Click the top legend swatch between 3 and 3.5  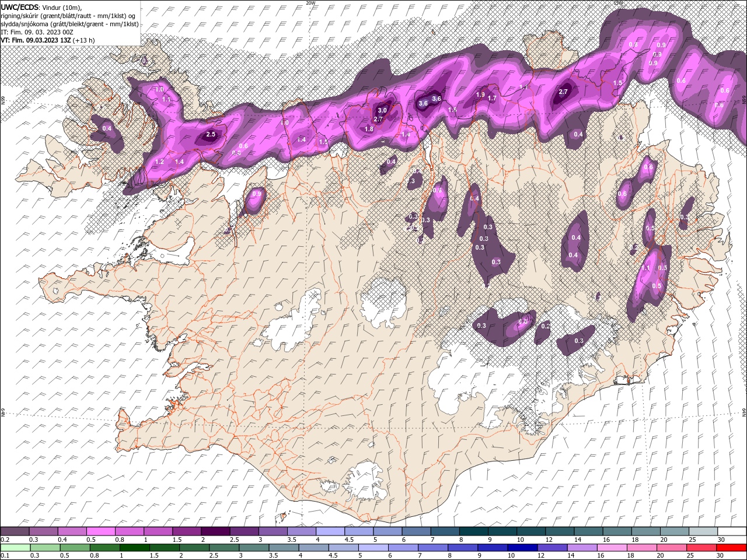[x=273, y=531]
